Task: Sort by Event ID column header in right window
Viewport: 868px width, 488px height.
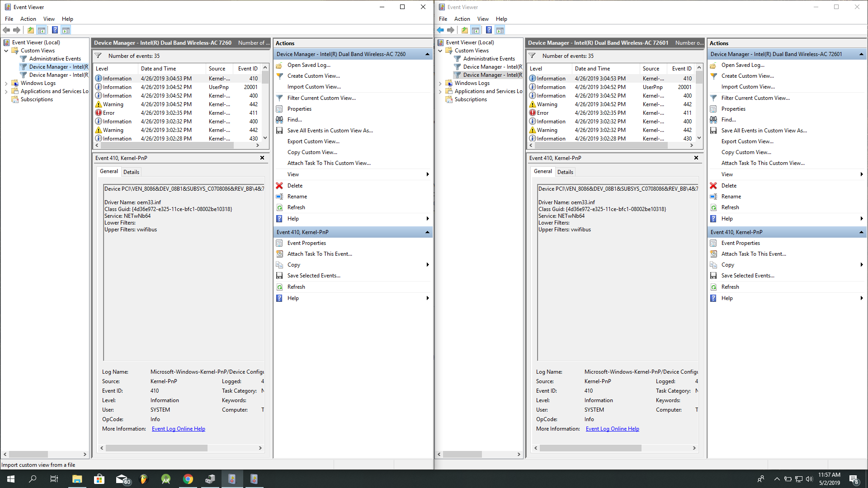Action: click(682, 69)
